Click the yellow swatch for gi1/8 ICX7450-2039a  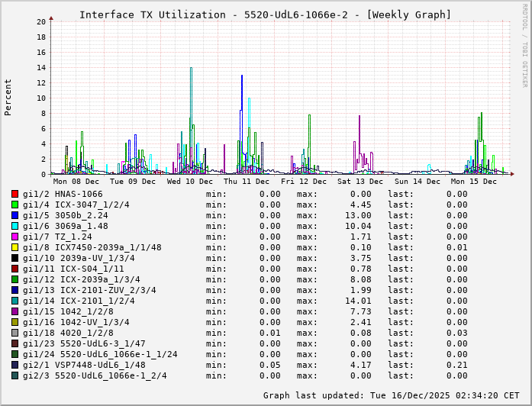click(15, 247)
